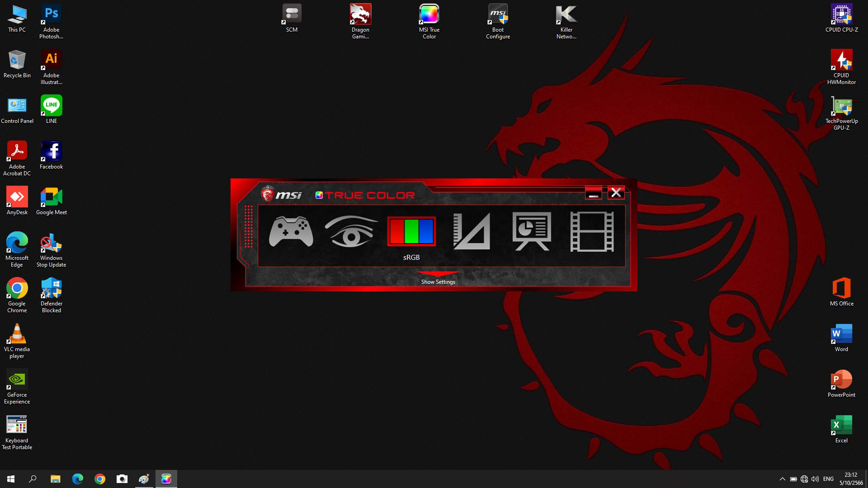The height and width of the screenshot is (488, 868).
Task: Select the Office presentation mode icon
Action: click(532, 231)
